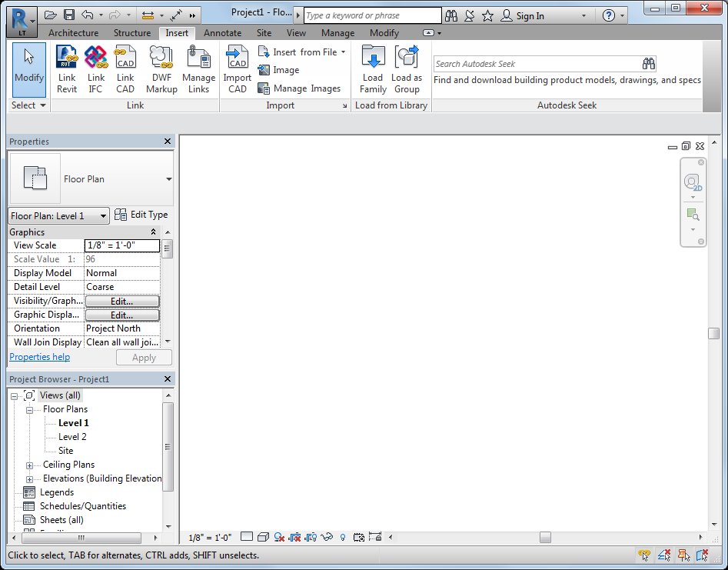Open Detail Level on view control bar
Viewport: 728px width, 570px height.
pos(247,537)
